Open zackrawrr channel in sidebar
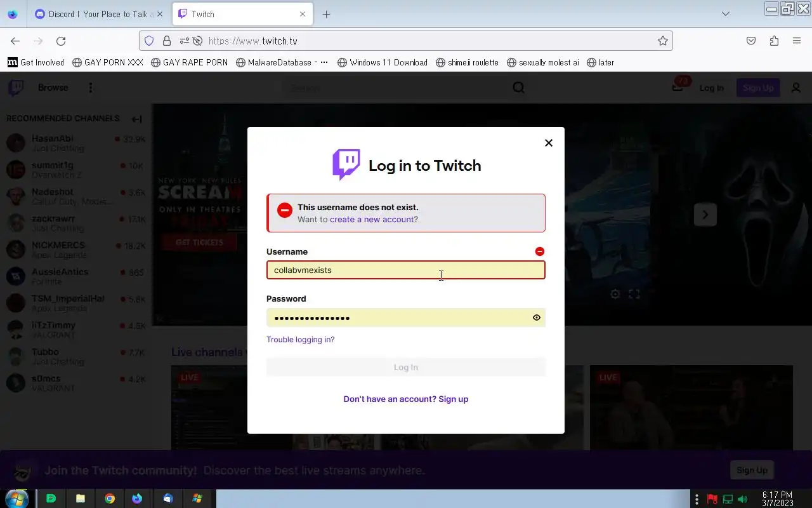The width and height of the screenshot is (812, 508). (76, 223)
